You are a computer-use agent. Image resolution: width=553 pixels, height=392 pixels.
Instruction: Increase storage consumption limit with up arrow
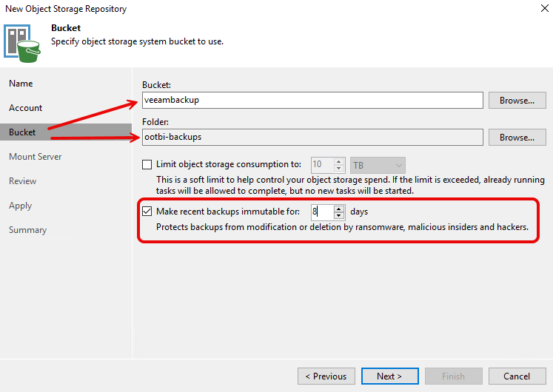pos(339,162)
